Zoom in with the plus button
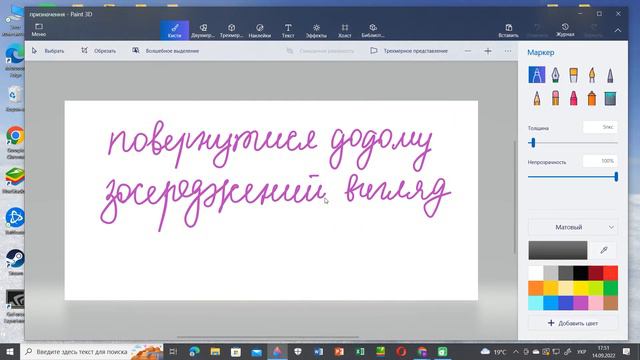This screenshot has height=360, width=640. 488,51
